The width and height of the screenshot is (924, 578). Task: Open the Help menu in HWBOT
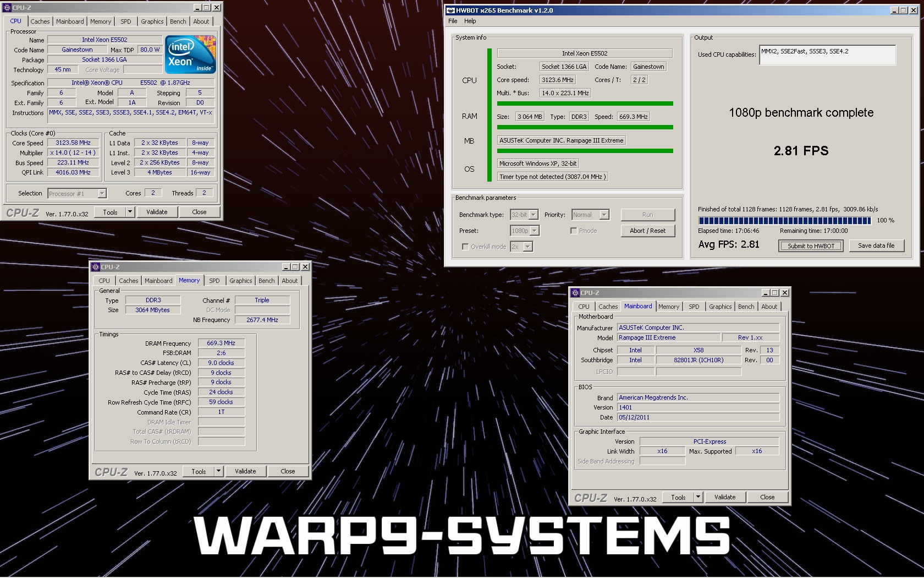[470, 21]
